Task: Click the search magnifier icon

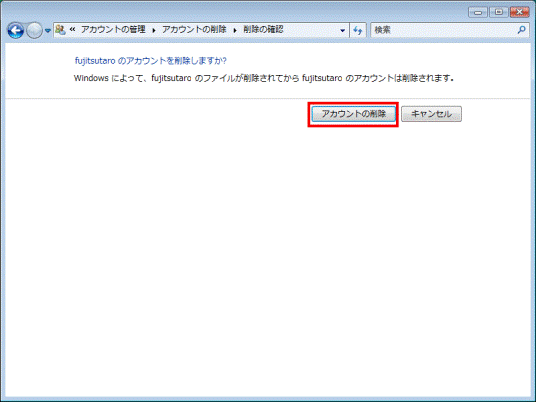Action: click(x=522, y=30)
